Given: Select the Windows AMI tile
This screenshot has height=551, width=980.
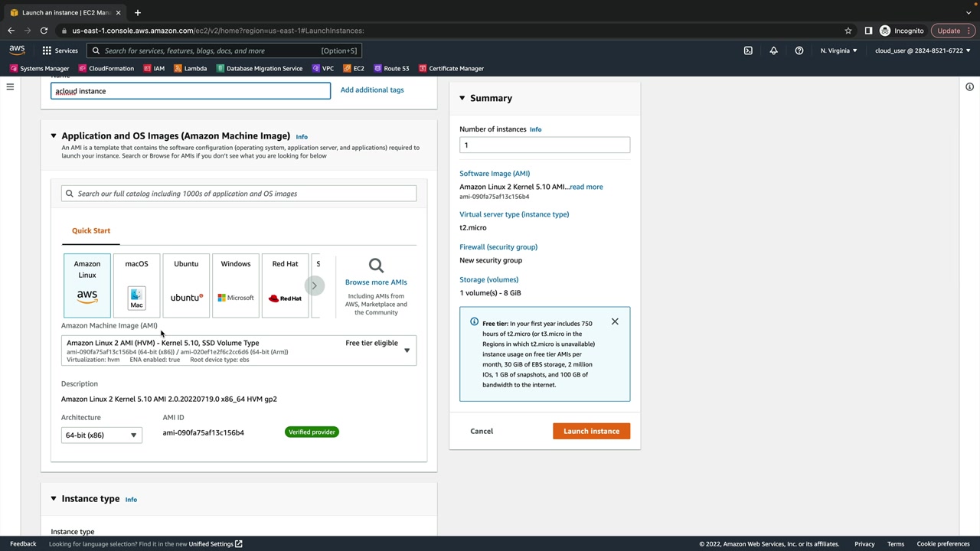Looking at the screenshot, I should click(236, 285).
